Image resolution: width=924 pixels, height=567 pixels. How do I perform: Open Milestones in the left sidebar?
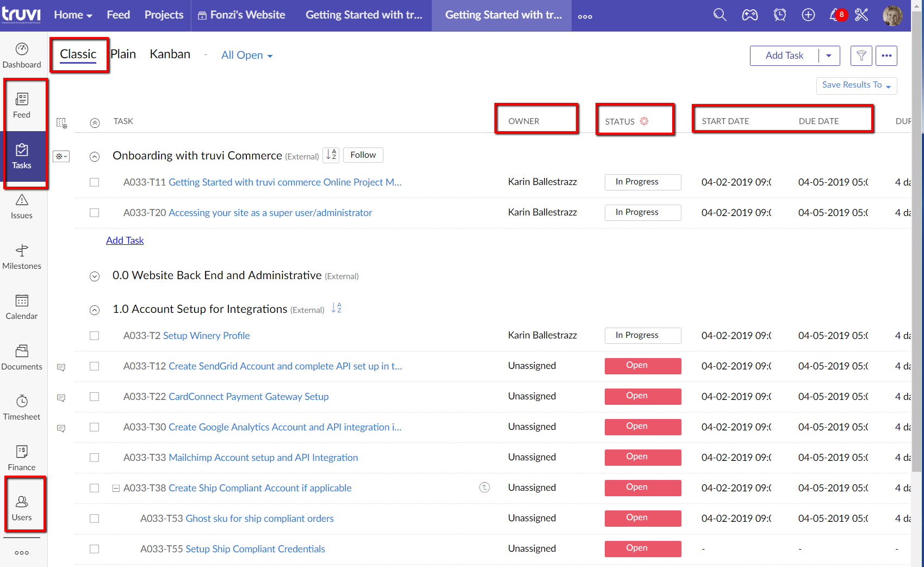[x=22, y=257]
